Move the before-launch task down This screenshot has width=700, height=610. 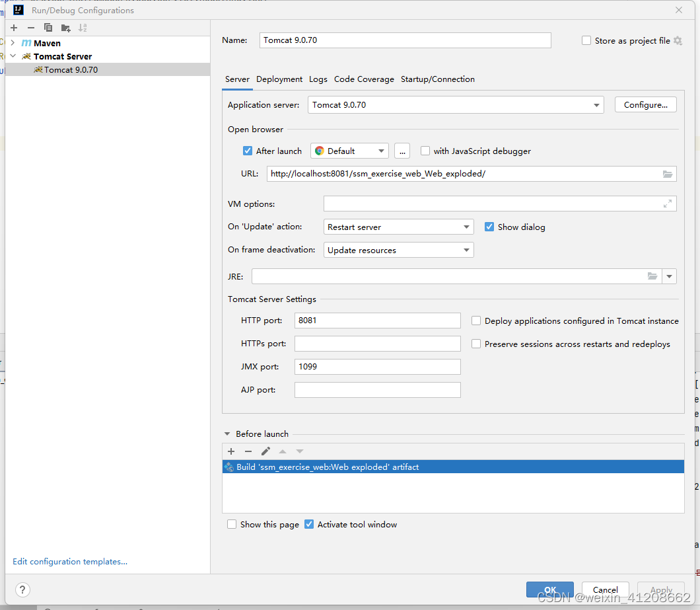300,451
